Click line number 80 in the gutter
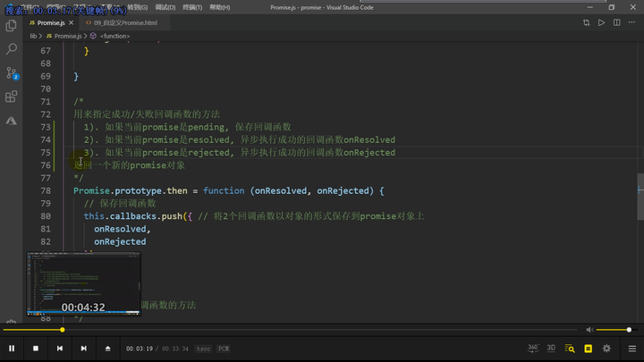Screen dimensions: 644x362 pyautogui.click(x=46, y=216)
